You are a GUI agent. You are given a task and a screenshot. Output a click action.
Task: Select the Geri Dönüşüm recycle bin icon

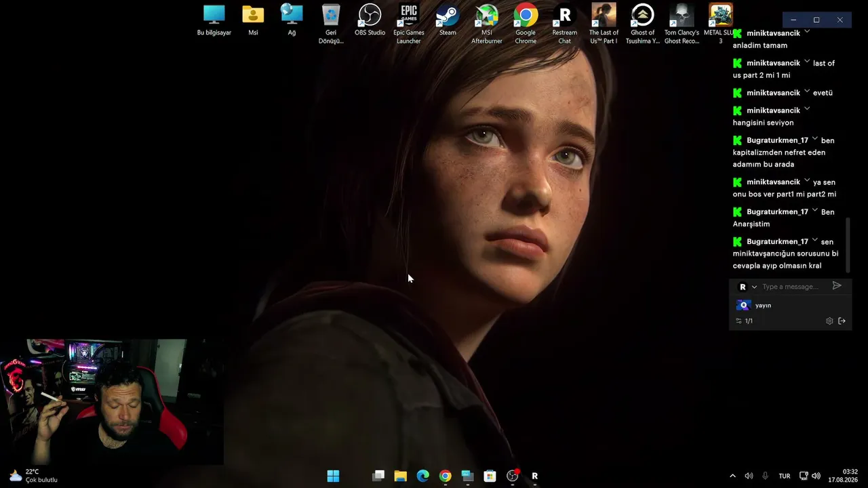(331, 24)
